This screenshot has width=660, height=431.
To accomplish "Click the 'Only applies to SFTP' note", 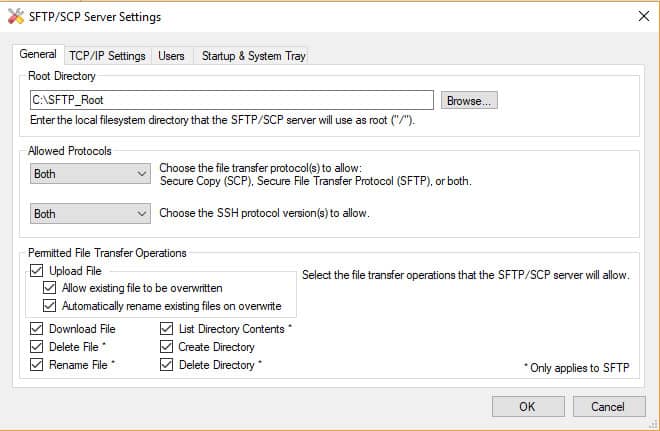I will [x=576, y=367].
